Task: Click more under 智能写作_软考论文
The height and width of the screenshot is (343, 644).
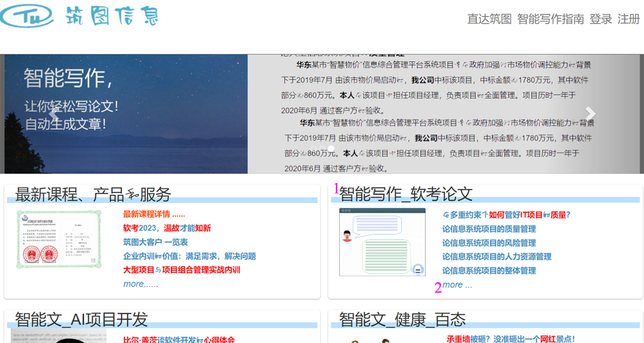Action: 457,285
